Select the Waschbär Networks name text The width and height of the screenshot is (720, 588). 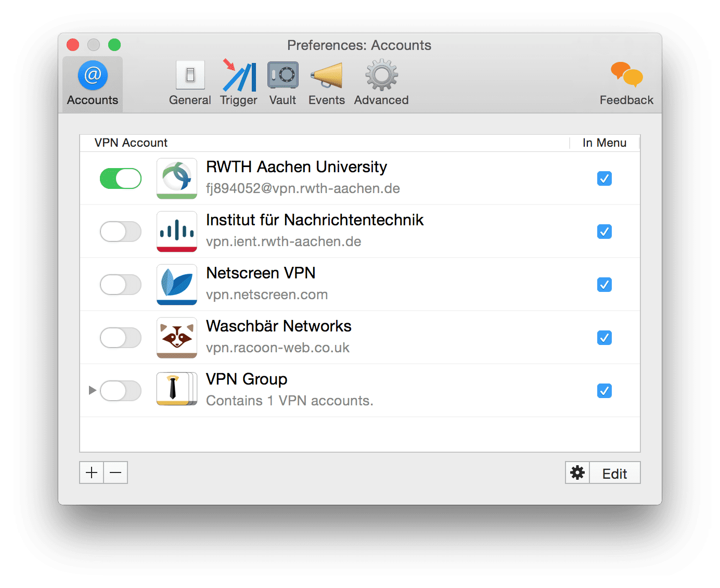(x=279, y=326)
